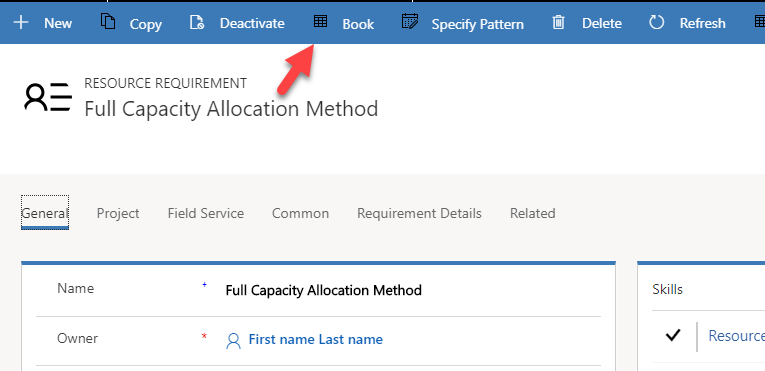Click the Full Capacity Allocation Method header title
Image resolution: width=765 pixels, height=371 pixels.
click(x=231, y=108)
